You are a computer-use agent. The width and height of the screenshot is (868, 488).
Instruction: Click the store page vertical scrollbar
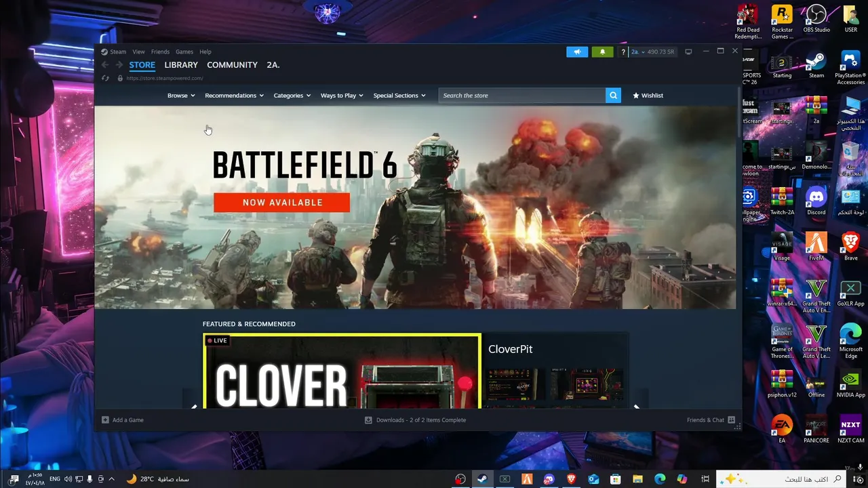pos(738,112)
